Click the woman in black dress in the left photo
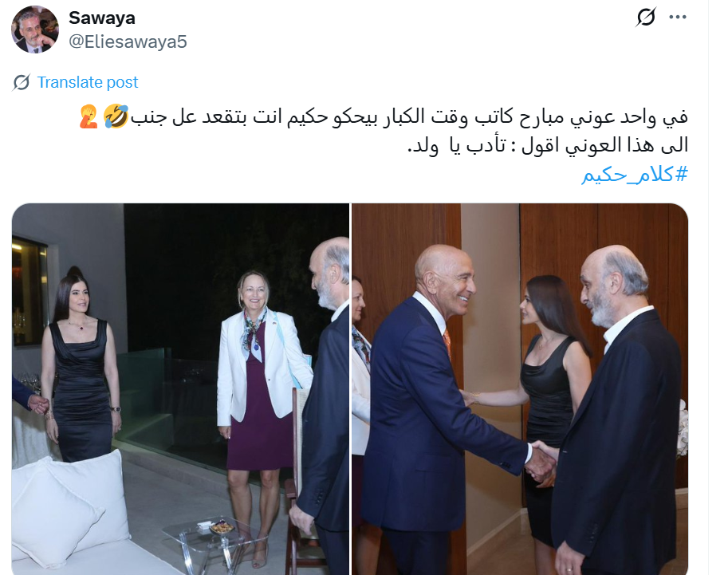The image size is (728, 575). click(81, 367)
